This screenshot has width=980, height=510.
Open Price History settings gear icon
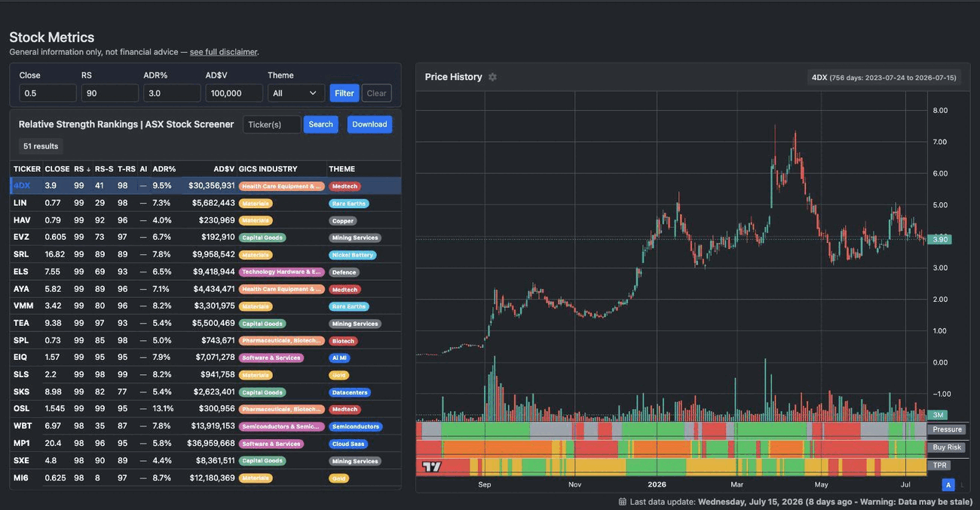pyautogui.click(x=492, y=77)
